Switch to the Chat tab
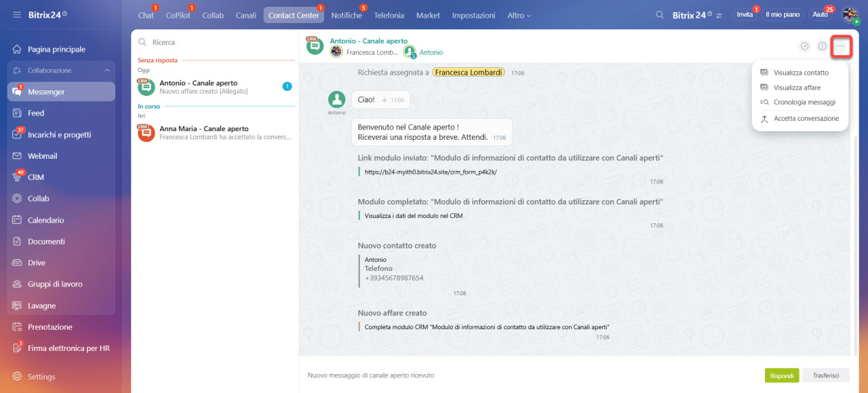 pyautogui.click(x=146, y=15)
